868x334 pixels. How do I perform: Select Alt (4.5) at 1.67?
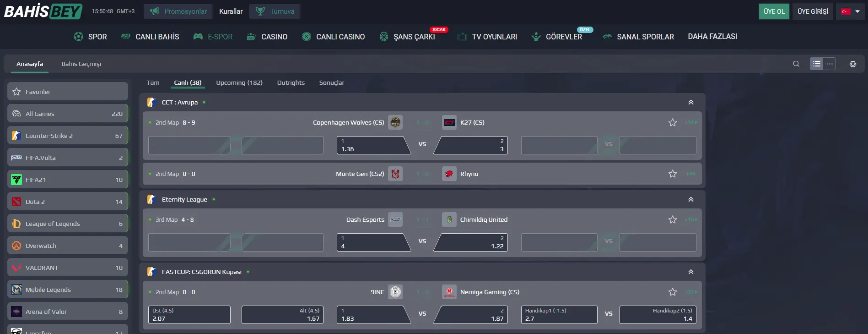pyautogui.click(x=282, y=315)
